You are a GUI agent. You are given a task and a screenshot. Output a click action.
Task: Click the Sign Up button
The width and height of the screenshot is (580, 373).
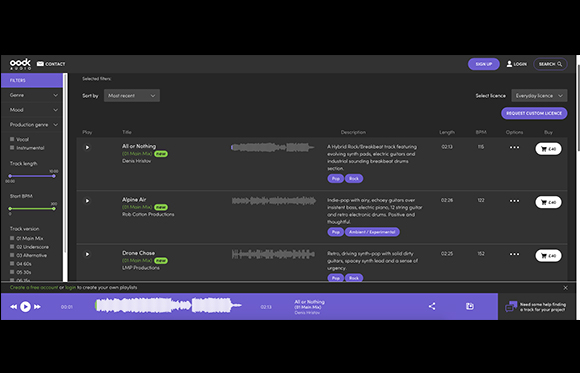(483, 64)
